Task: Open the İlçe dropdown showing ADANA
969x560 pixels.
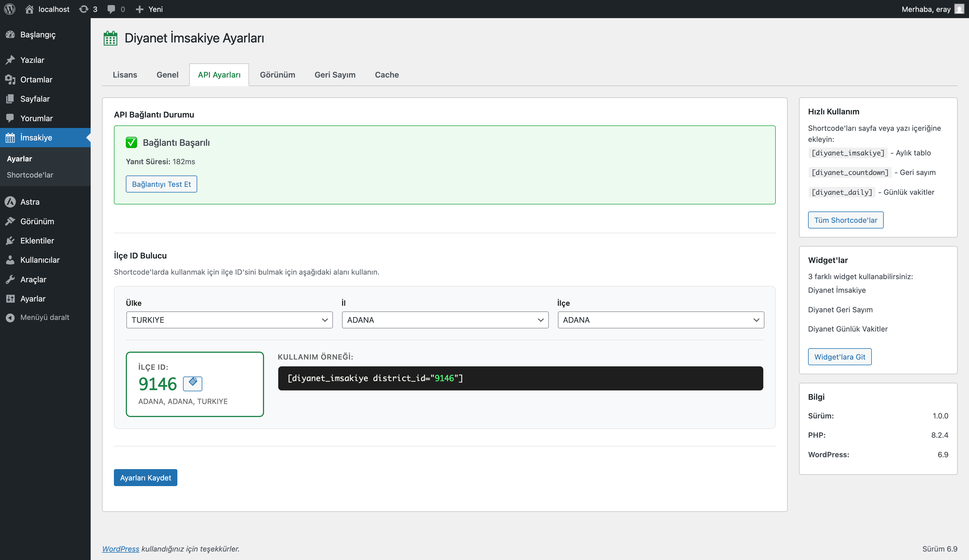Action: coord(661,320)
